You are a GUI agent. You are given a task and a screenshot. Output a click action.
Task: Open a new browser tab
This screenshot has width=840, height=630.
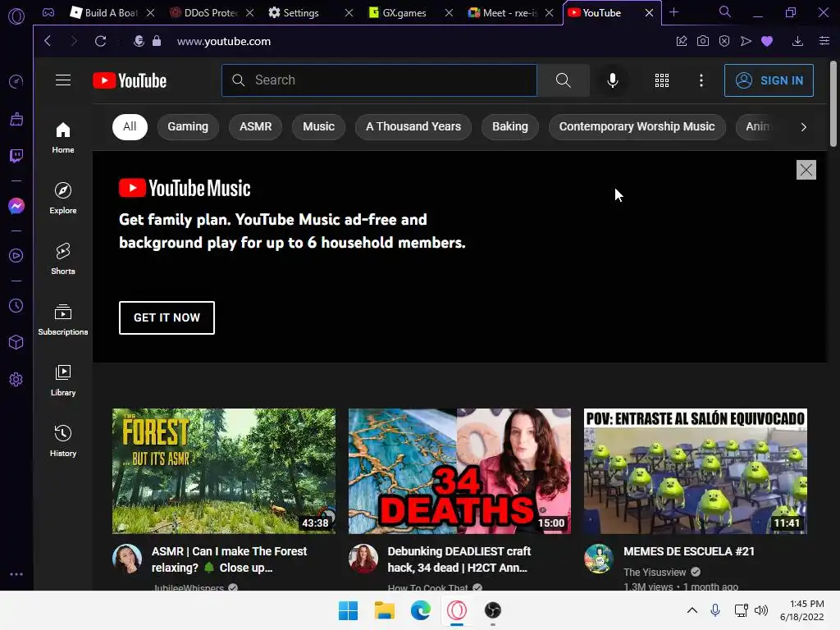[x=674, y=11]
